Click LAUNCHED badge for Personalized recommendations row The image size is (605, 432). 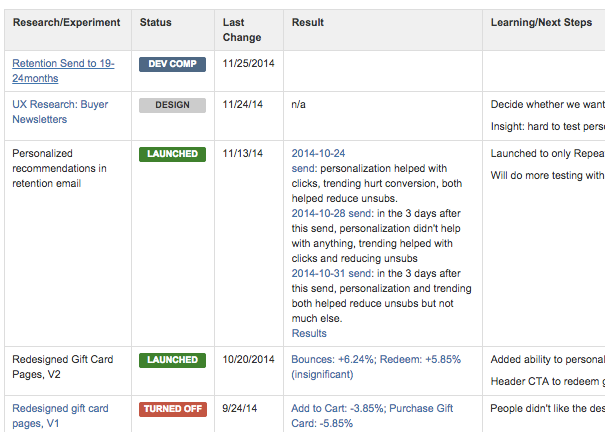(x=172, y=154)
